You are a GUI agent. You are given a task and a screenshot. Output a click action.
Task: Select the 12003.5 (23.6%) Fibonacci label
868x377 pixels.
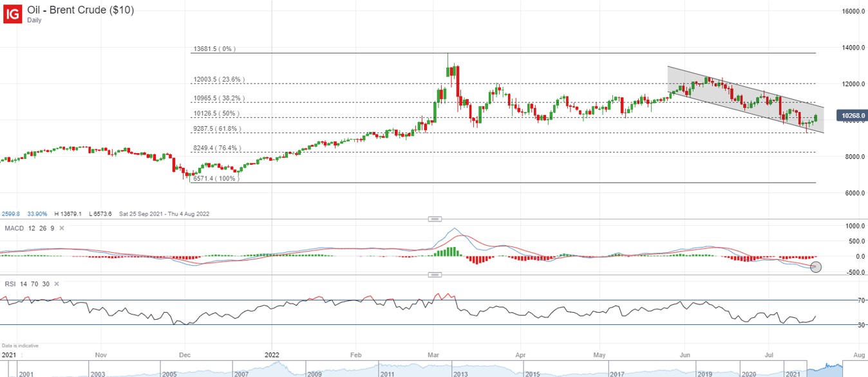pos(218,80)
